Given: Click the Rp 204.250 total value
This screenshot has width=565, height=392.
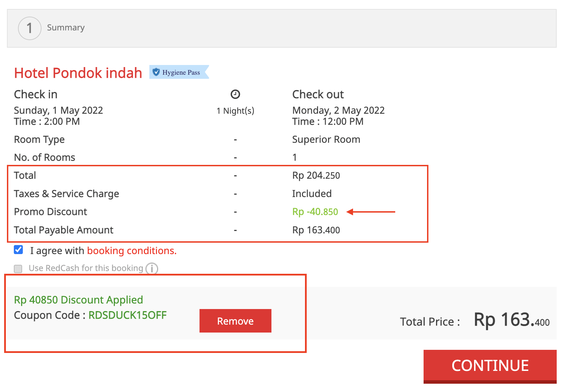Looking at the screenshot, I should coord(316,175).
